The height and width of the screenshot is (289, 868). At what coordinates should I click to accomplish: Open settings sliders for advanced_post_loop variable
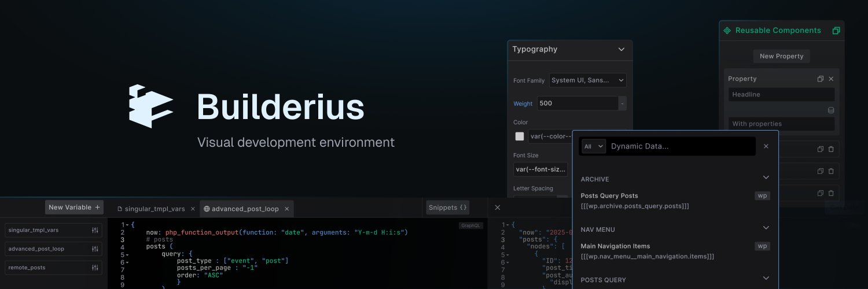pos(95,249)
